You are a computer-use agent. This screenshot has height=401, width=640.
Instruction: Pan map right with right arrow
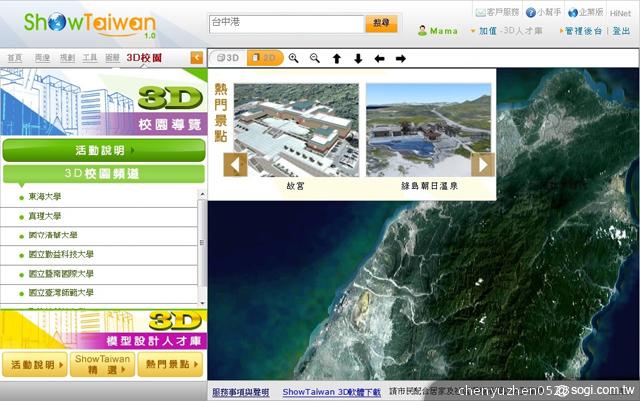coord(401,59)
